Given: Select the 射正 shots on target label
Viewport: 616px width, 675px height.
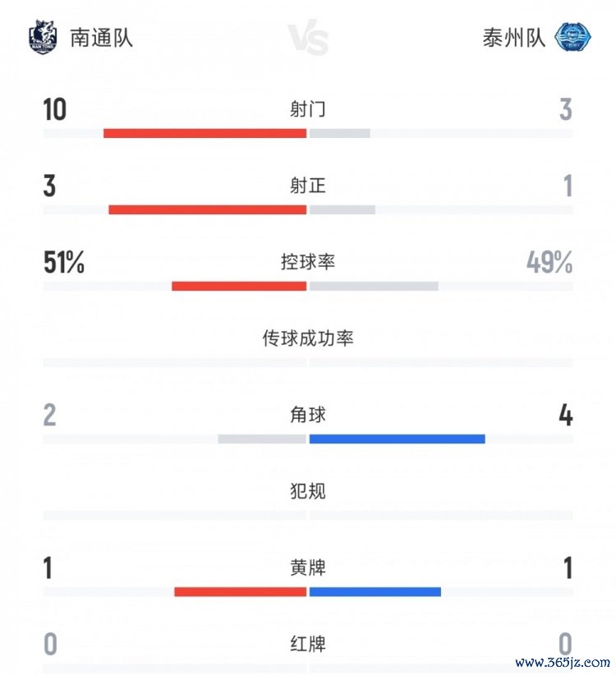Looking at the screenshot, I should pos(308,186).
